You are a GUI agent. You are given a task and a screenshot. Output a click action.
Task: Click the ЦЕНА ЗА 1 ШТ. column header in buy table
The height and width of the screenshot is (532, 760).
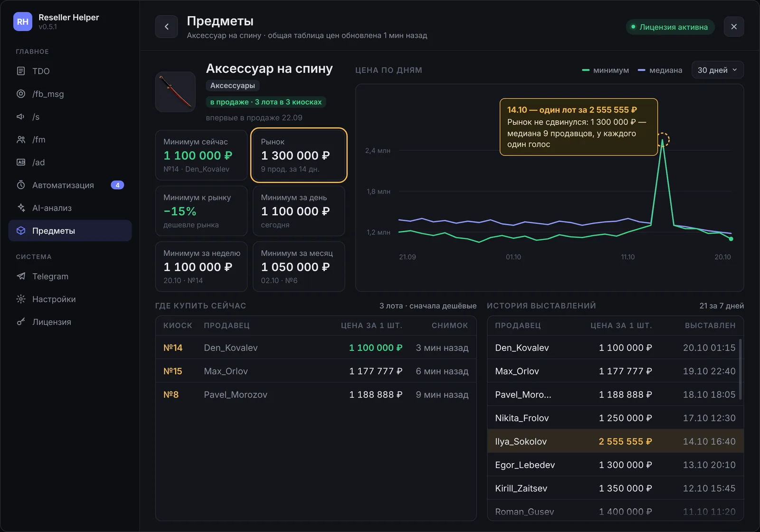[x=371, y=325]
